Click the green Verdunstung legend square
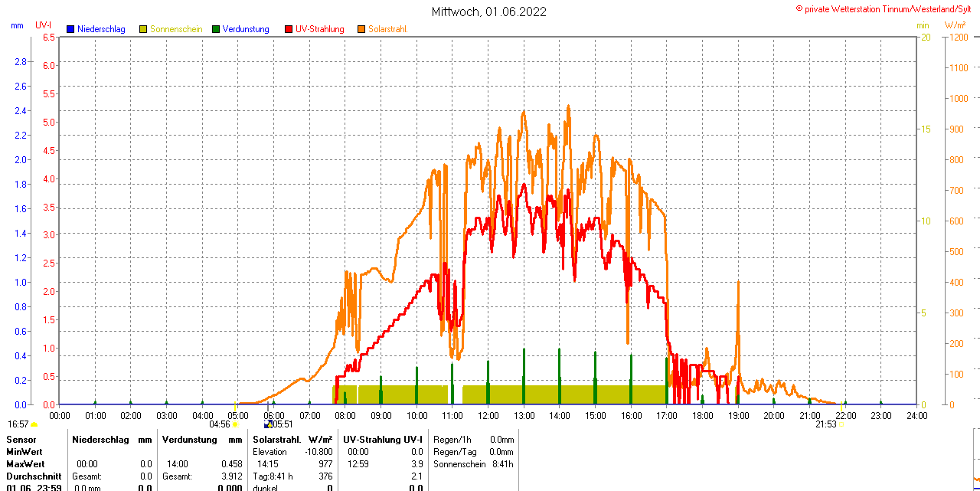The width and height of the screenshot is (980, 491). [216, 29]
